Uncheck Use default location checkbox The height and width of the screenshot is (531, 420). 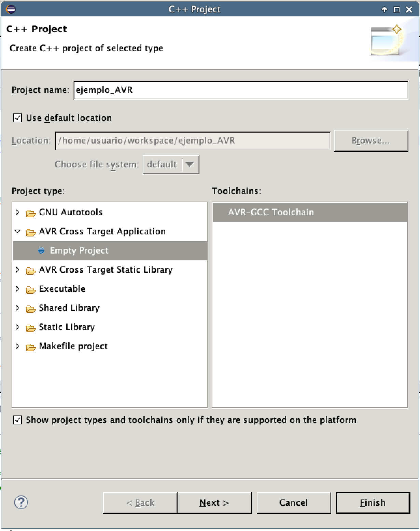[17, 118]
